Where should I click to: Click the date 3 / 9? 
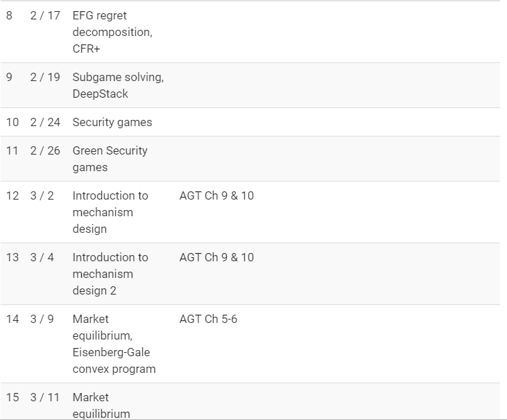pyautogui.click(x=42, y=319)
